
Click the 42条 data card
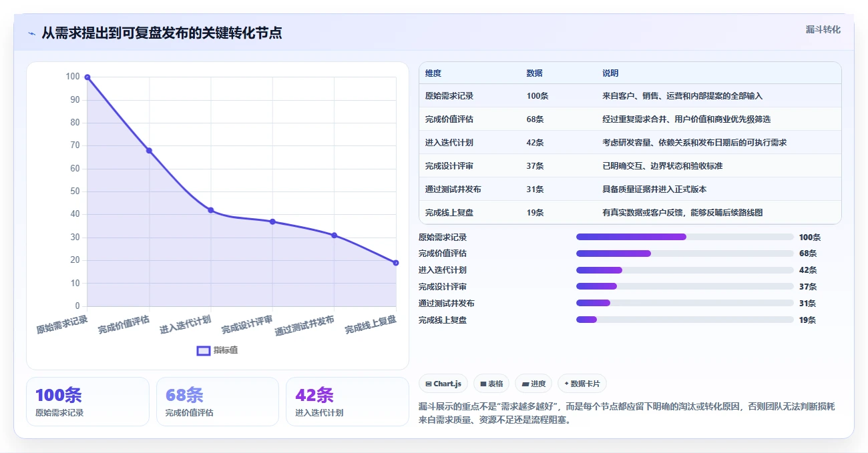pos(347,402)
